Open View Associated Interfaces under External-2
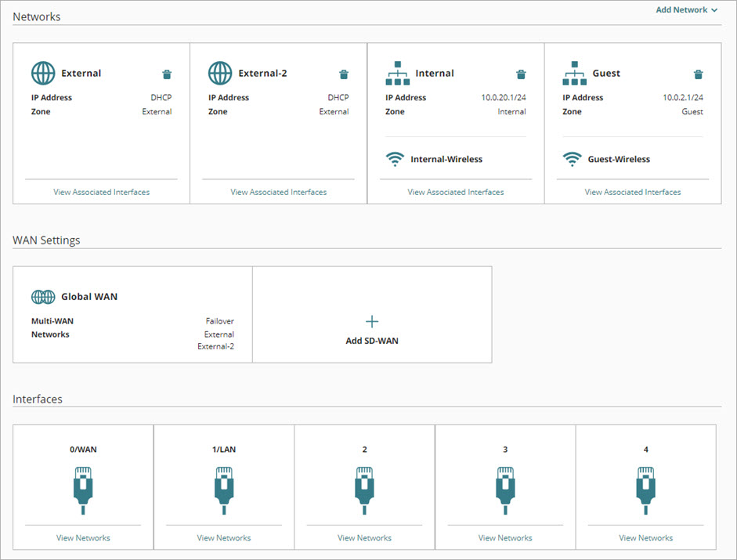 point(278,192)
